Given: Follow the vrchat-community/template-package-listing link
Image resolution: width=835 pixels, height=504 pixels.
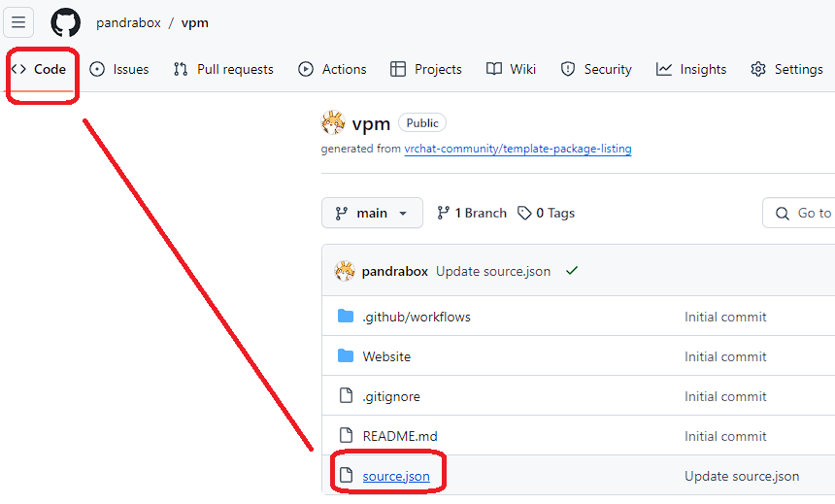Looking at the screenshot, I should point(518,150).
